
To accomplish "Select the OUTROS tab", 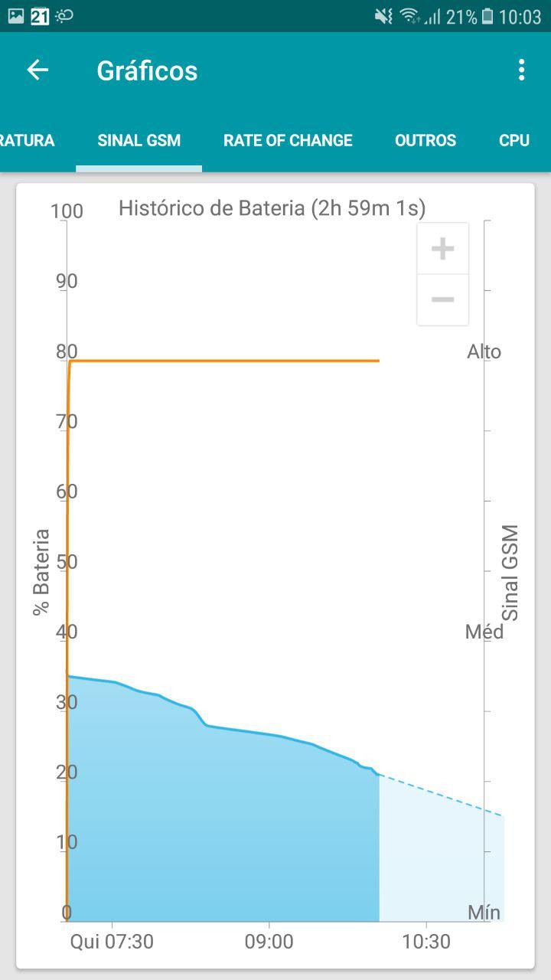I will [425, 141].
